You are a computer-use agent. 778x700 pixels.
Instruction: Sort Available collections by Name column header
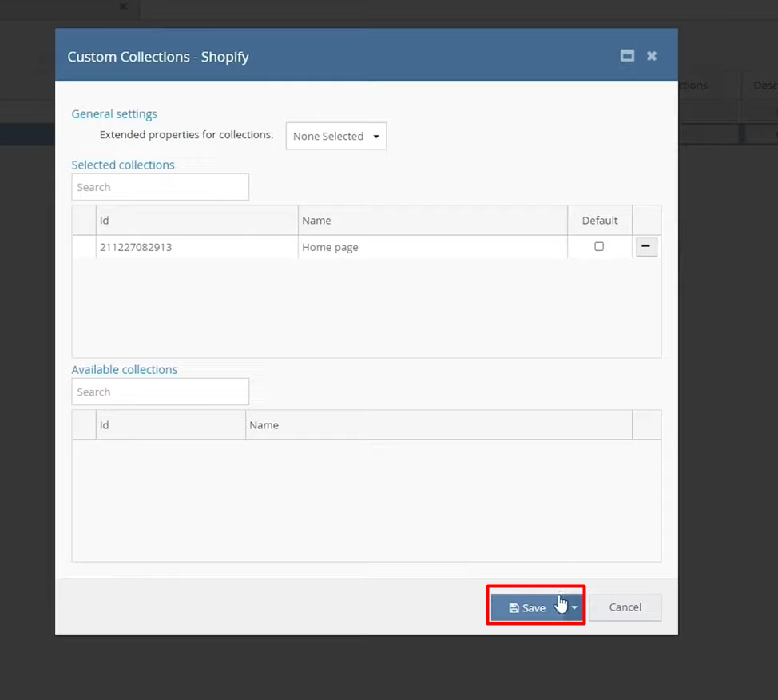tap(439, 425)
